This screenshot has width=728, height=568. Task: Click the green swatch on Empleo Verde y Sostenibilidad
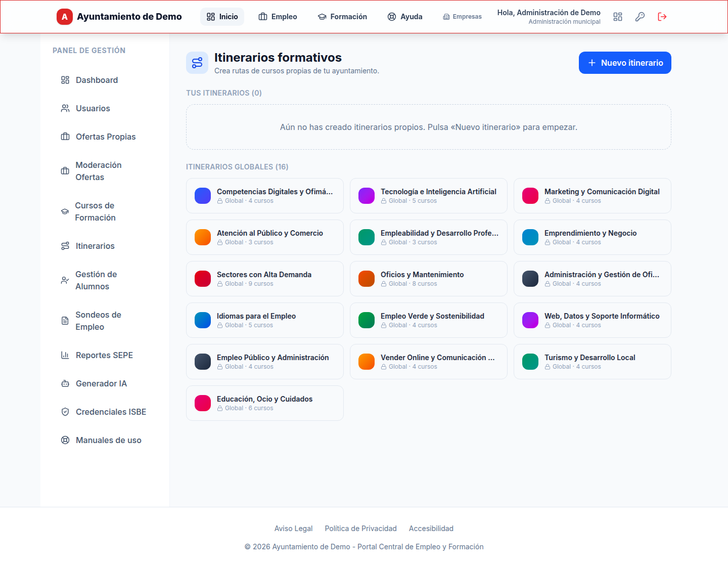click(x=367, y=320)
